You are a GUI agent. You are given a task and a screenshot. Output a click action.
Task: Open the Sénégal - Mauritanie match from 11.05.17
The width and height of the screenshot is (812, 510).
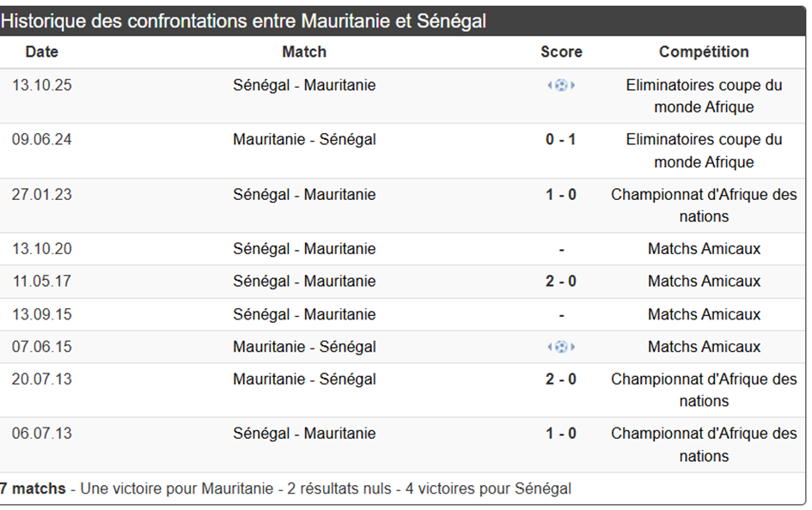click(304, 281)
